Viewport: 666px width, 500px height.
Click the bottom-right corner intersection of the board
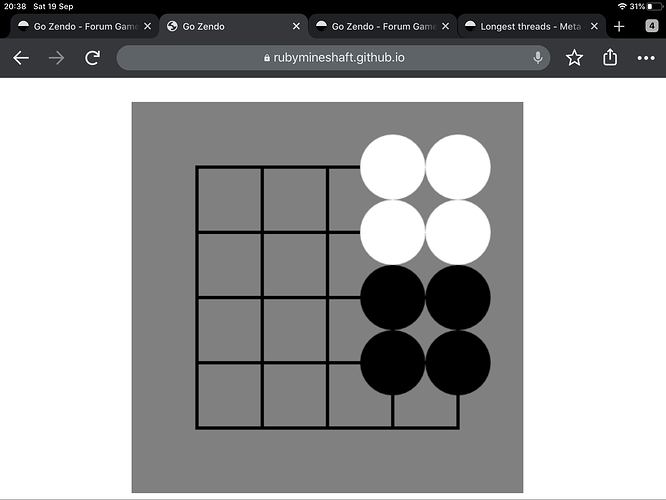point(458,428)
